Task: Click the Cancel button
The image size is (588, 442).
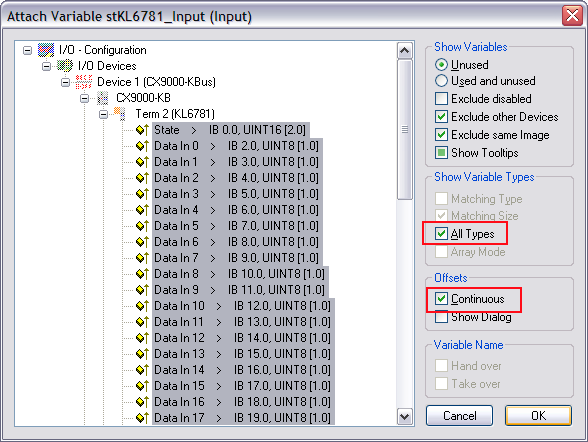Action: tap(459, 415)
